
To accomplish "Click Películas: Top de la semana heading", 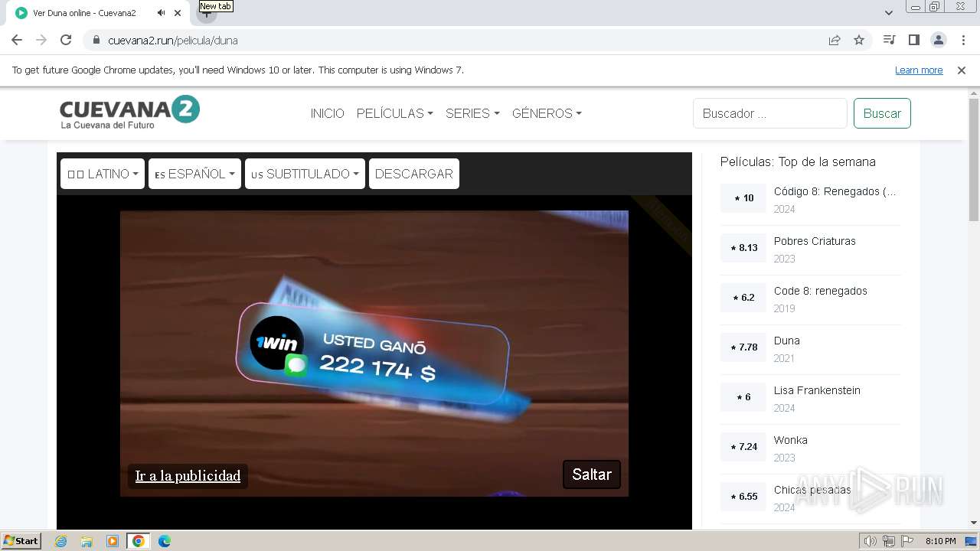I will tap(798, 161).
